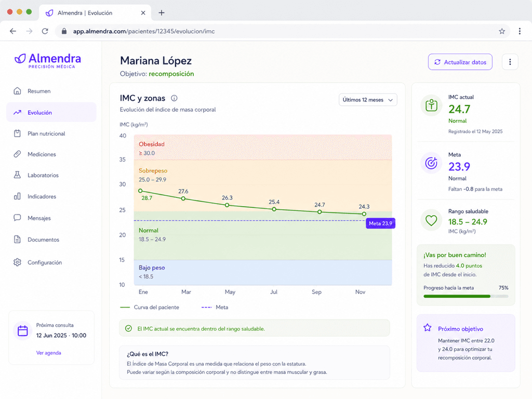Click the Rango saludable heart icon

431,220
